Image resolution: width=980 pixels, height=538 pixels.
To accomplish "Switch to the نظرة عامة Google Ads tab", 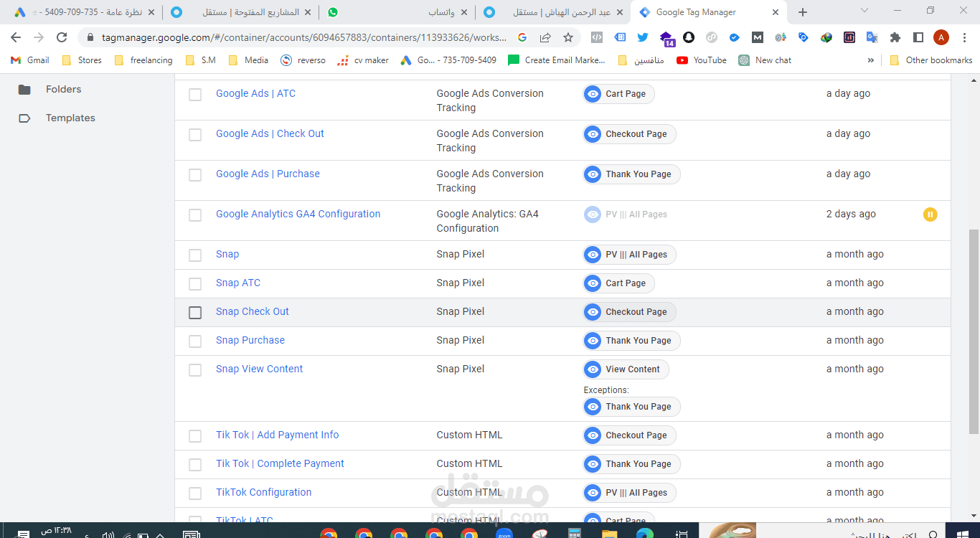I will (84, 12).
